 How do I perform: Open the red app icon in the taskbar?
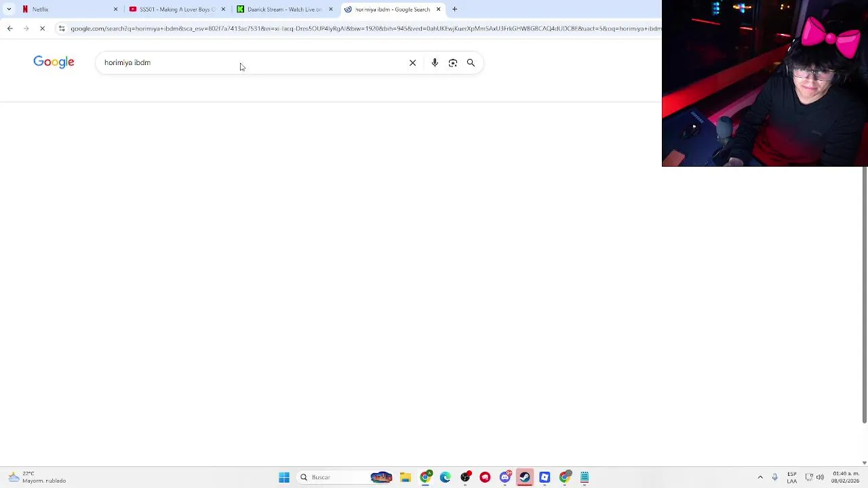pyautogui.click(x=485, y=477)
